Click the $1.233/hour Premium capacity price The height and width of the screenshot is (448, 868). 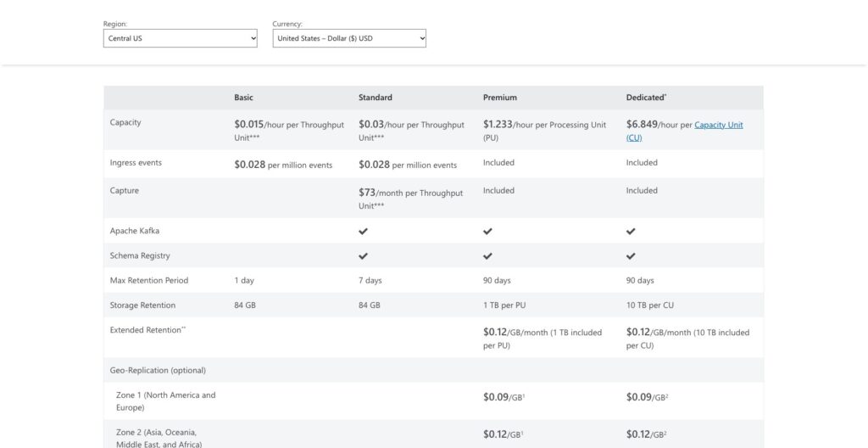[x=545, y=131]
